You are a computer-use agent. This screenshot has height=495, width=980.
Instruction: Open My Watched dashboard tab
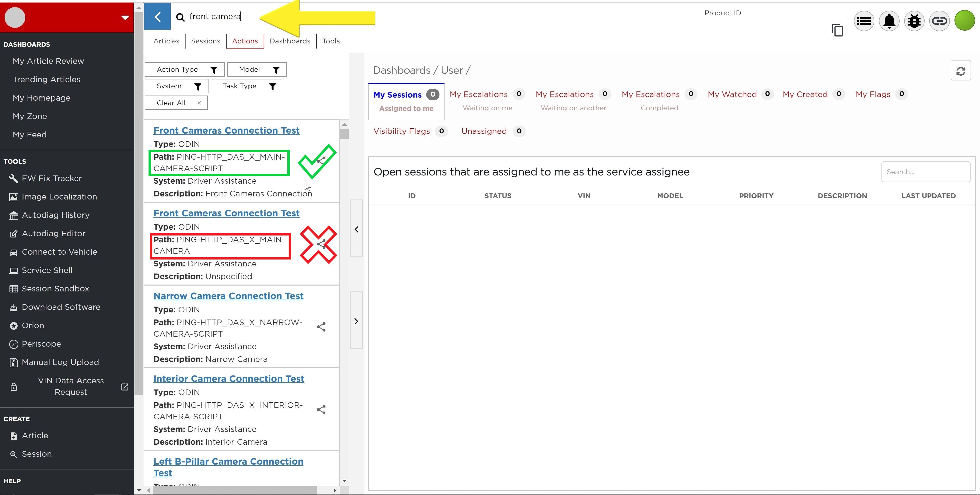(x=732, y=95)
